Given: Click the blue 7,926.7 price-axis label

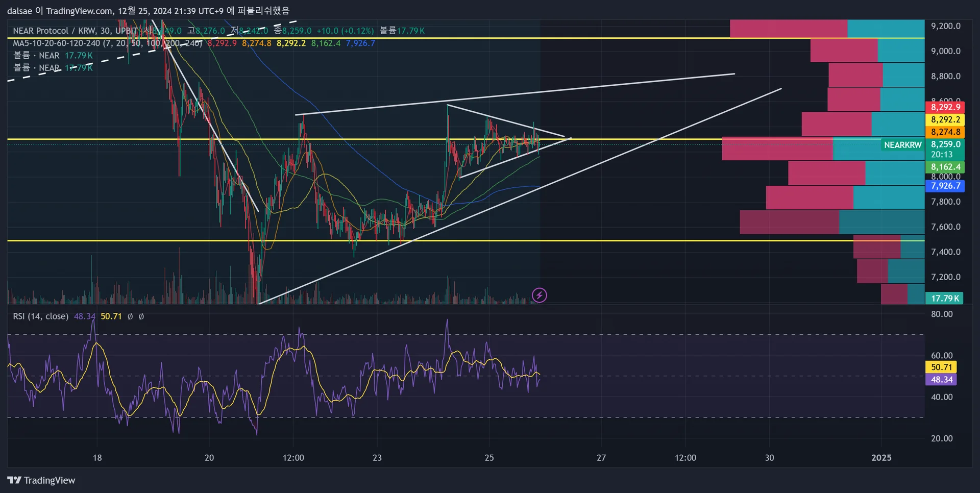Looking at the screenshot, I should [x=945, y=186].
